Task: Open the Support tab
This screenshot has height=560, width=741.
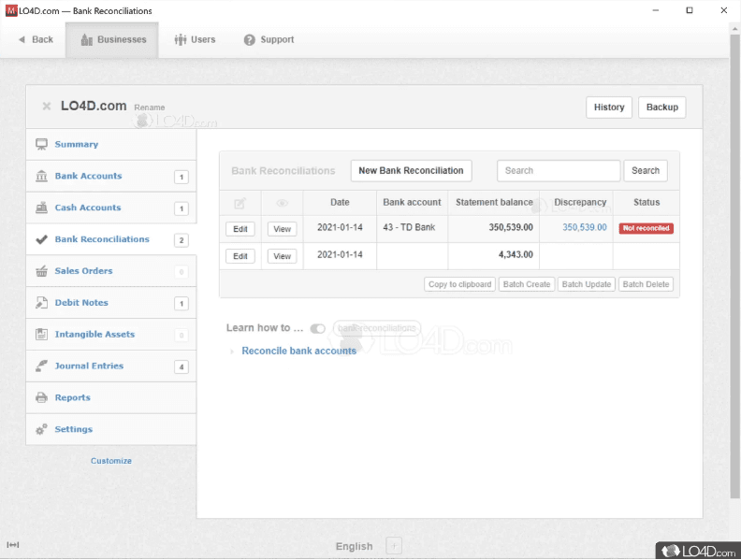Action: 269,39
